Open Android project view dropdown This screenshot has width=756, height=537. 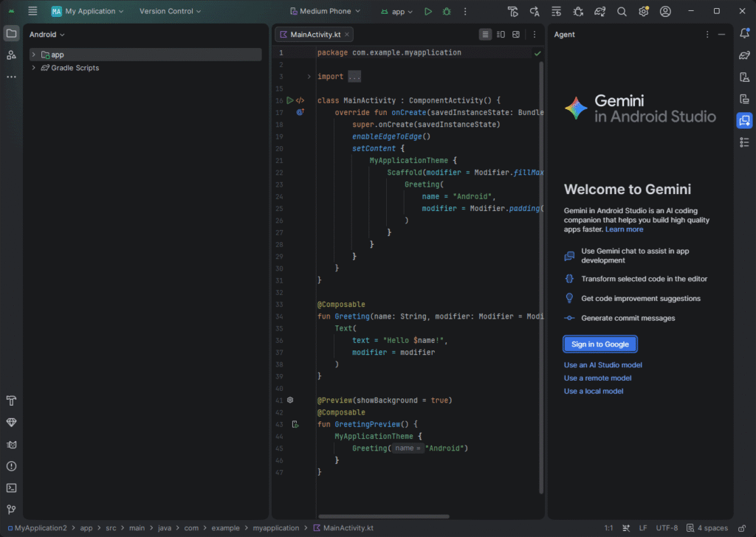[x=47, y=35]
